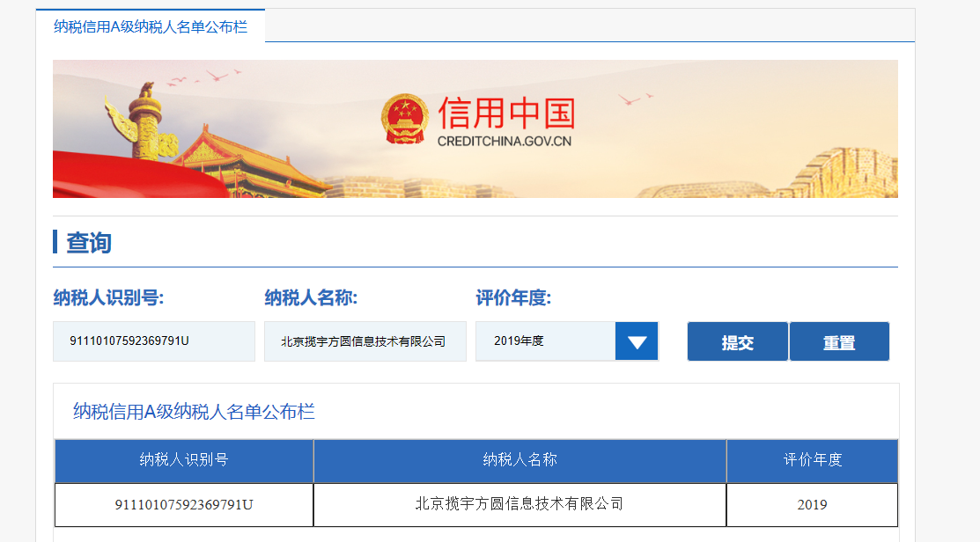The image size is (980, 542).
Task: Focus the 纳税人名称 input field
Action: coord(365,341)
